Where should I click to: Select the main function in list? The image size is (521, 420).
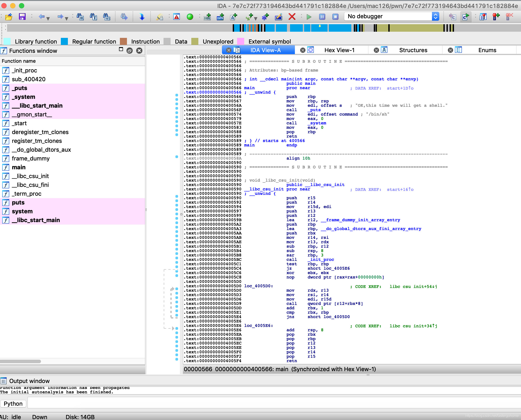19,167
